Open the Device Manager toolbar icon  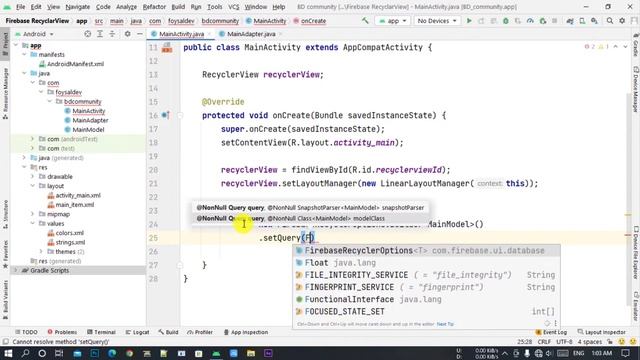[x=582, y=20]
